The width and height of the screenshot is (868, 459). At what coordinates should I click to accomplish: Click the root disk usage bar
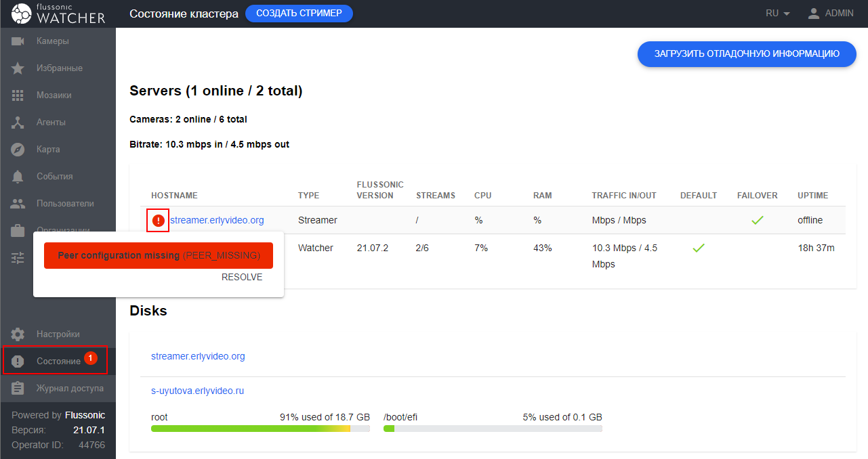click(260, 429)
